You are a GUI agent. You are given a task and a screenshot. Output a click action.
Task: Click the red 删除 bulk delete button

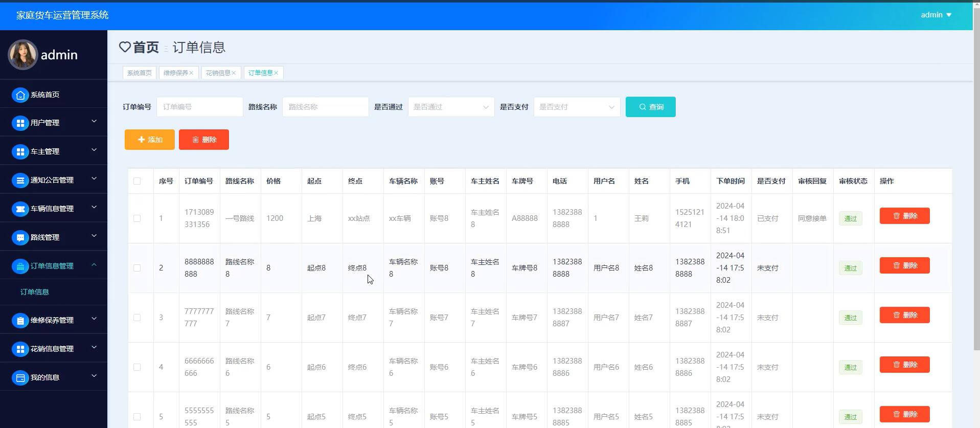pyautogui.click(x=204, y=140)
